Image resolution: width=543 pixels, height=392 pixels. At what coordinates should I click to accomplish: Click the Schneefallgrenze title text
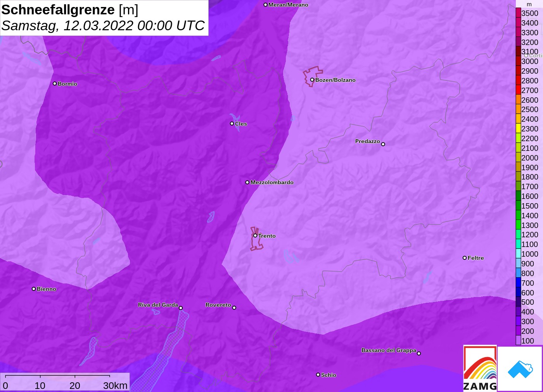click(58, 10)
